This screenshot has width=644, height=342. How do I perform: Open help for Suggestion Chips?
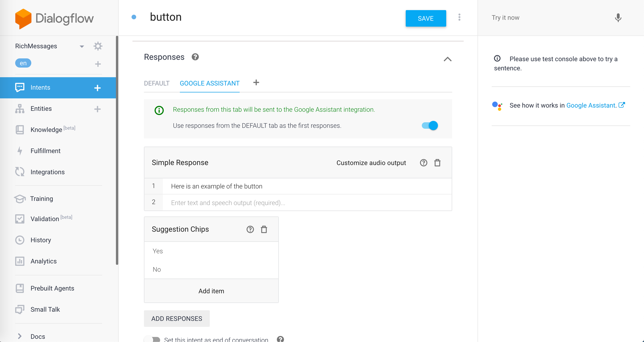click(250, 230)
